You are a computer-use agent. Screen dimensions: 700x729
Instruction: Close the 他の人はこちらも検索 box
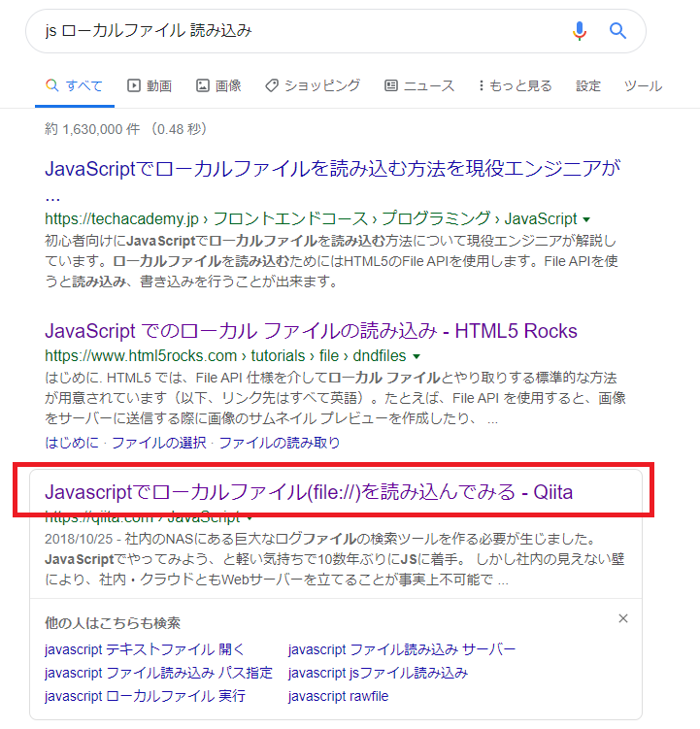click(623, 618)
